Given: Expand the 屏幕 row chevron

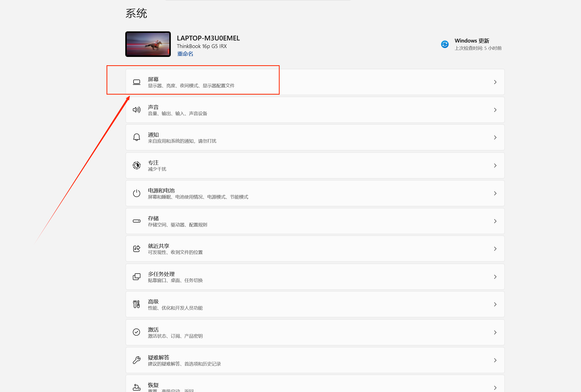Looking at the screenshot, I should [x=495, y=82].
